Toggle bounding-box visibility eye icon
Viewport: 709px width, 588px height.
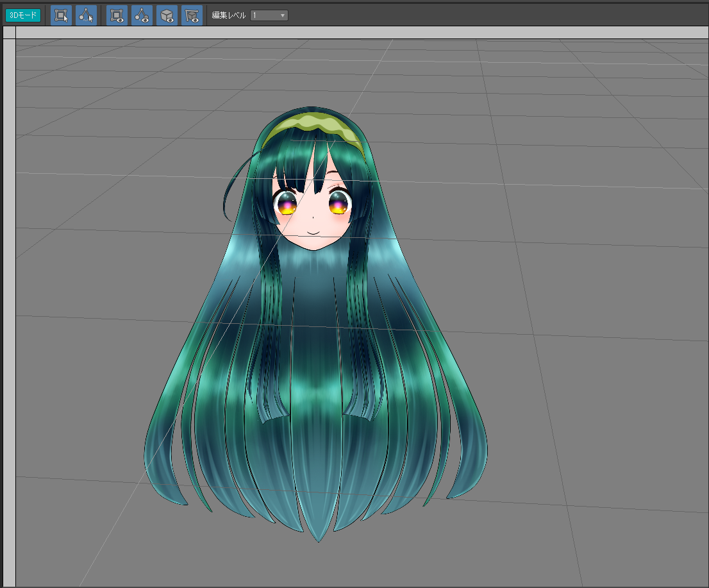point(117,15)
